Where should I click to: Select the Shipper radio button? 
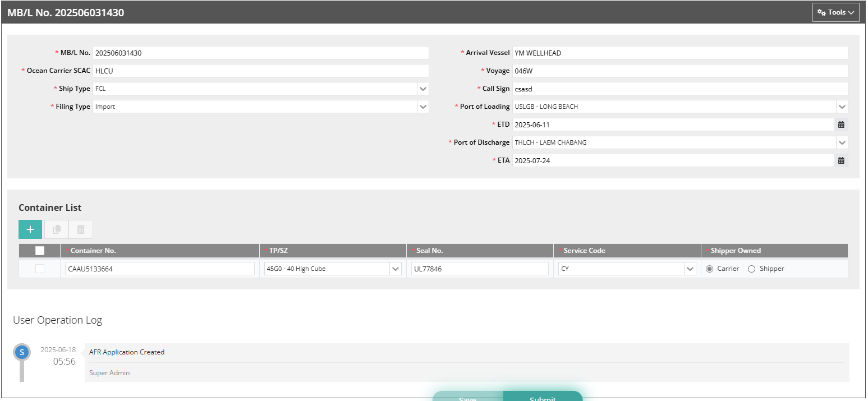pos(752,269)
